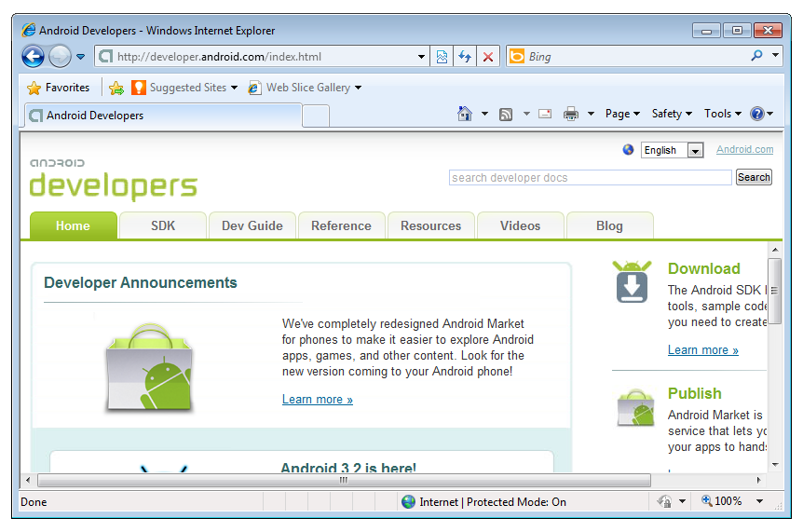Viewport: 803px width, 532px height.
Task: Open the Favorites star button
Action: point(59,88)
